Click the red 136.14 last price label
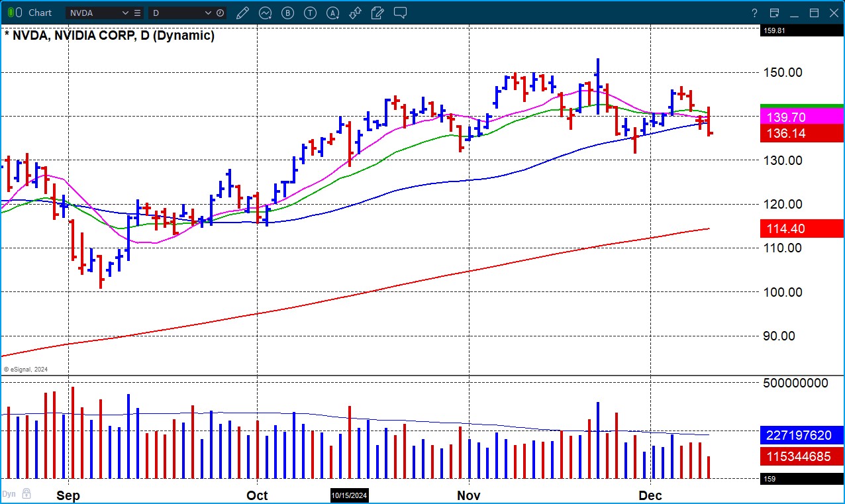 click(x=801, y=134)
